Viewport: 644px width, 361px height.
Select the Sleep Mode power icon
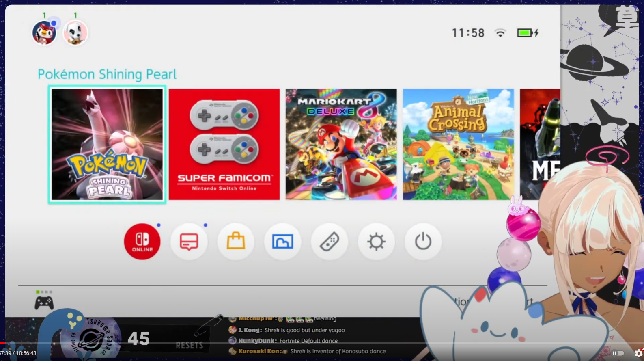point(423,242)
